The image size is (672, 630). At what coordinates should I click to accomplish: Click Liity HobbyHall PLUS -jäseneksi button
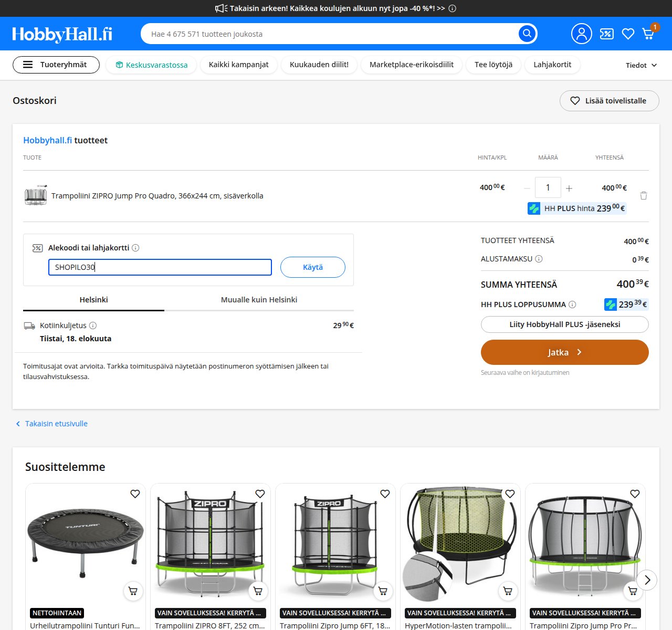point(565,324)
